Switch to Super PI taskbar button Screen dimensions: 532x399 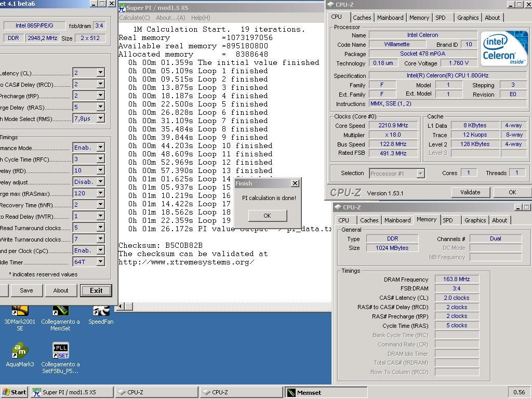(x=72, y=392)
